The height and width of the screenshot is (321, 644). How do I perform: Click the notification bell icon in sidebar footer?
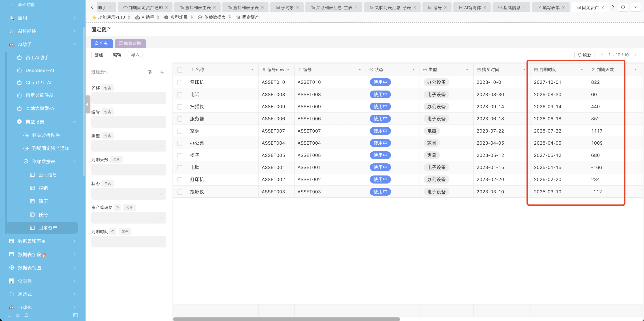[x=26, y=315]
